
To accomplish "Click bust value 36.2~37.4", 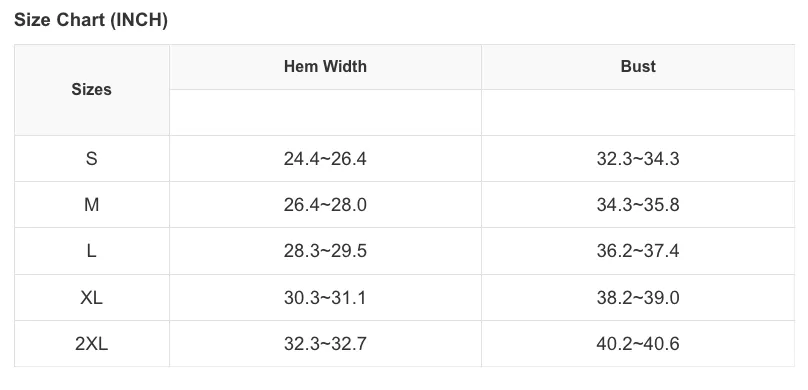I will point(638,251).
